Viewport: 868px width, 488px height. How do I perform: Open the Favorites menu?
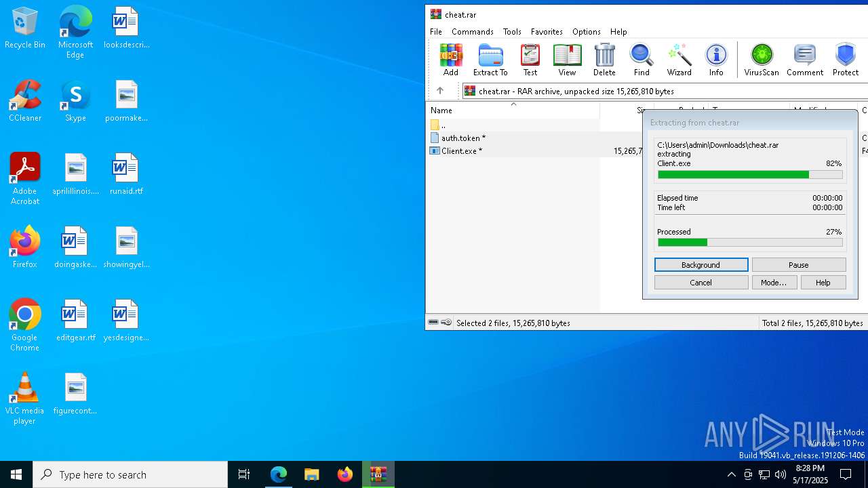click(x=547, y=32)
